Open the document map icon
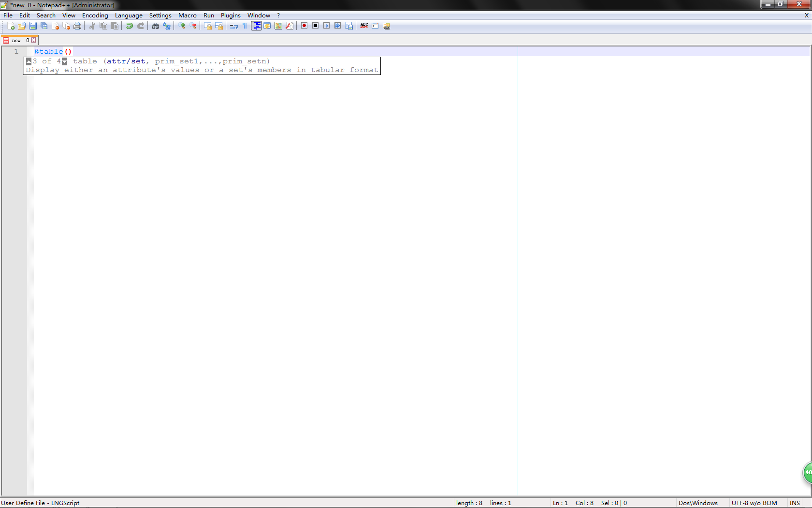 click(x=278, y=26)
